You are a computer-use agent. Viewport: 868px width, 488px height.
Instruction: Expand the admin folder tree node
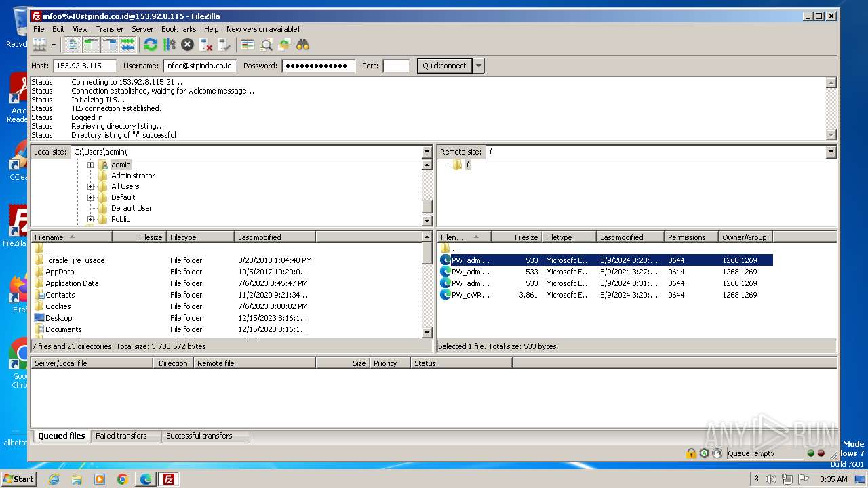pos(90,165)
